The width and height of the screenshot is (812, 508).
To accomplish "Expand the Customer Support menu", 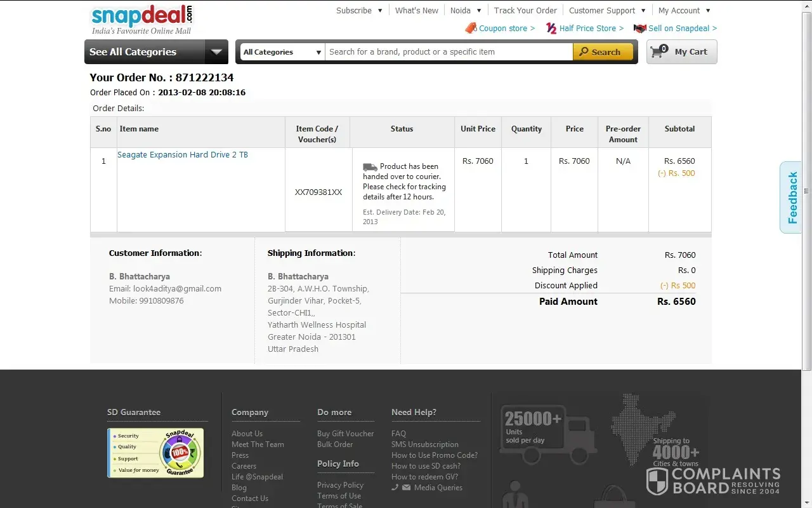I will 607,10.
